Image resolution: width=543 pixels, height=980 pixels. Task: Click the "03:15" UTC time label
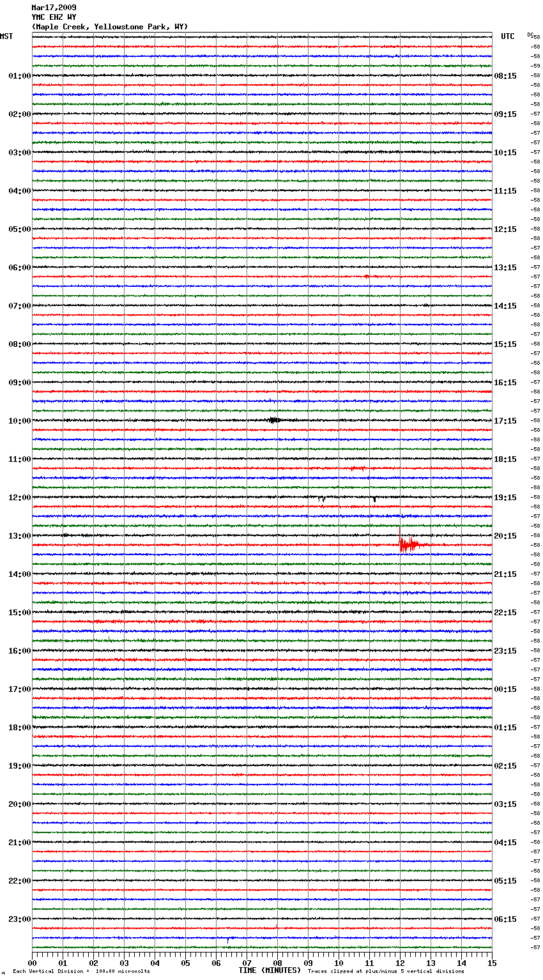[x=505, y=804]
